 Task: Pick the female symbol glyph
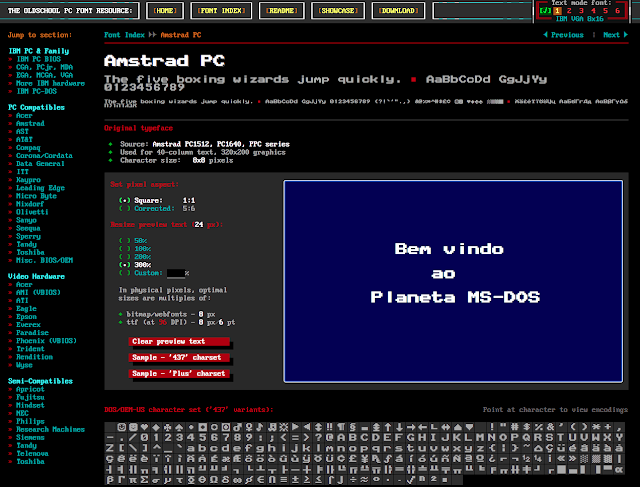click(249, 427)
